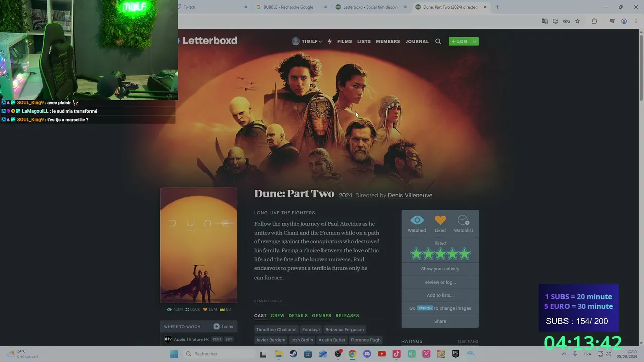Click the PATRON badge link
The image size is (644, 362).
click(425, 308)
